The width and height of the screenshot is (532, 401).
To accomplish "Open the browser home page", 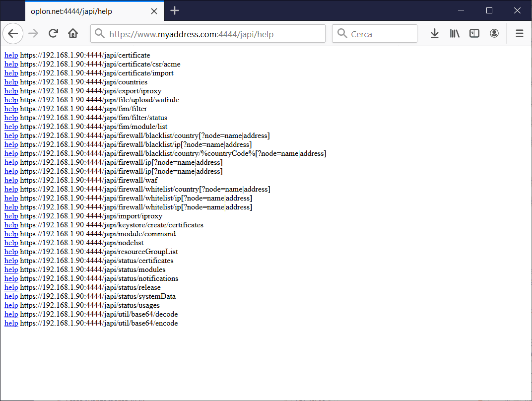I will pyautogui.click(x=73, y=33).
